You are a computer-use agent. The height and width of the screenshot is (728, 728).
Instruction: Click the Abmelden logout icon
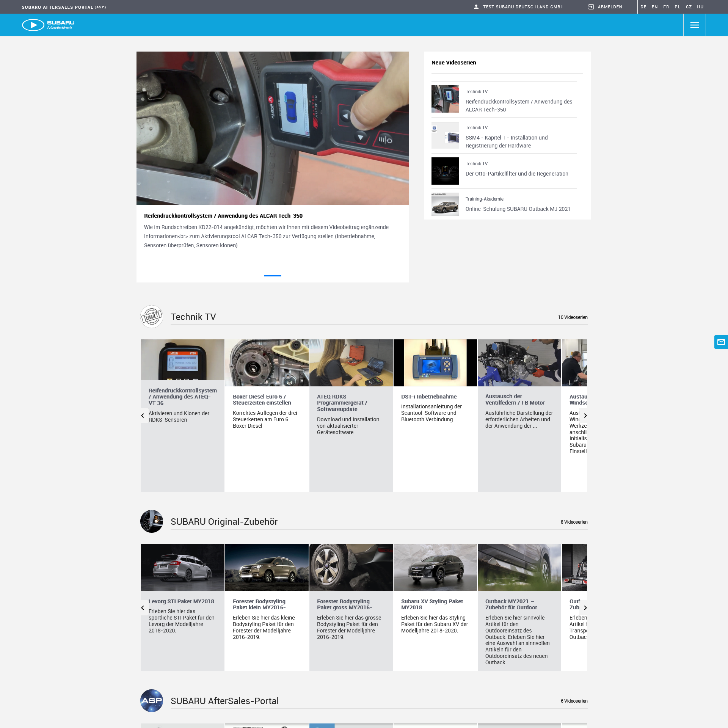pyautogui.click(x=591, y=7)
